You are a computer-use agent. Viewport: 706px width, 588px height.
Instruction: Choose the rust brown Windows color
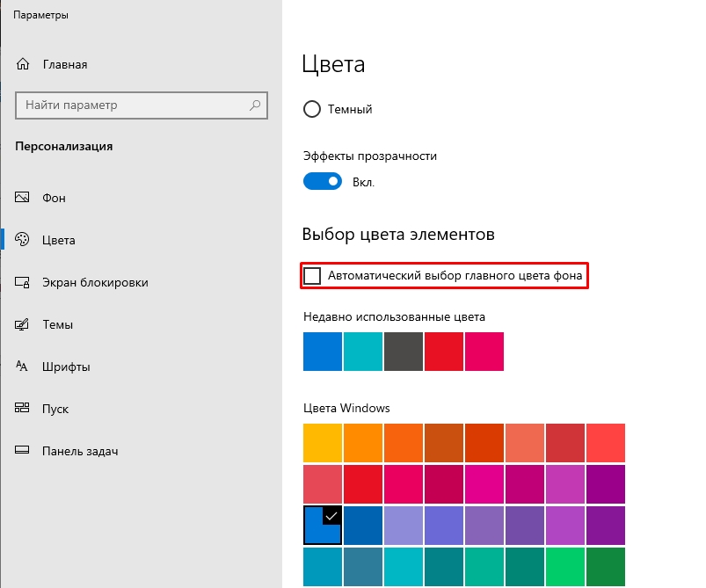444,443
